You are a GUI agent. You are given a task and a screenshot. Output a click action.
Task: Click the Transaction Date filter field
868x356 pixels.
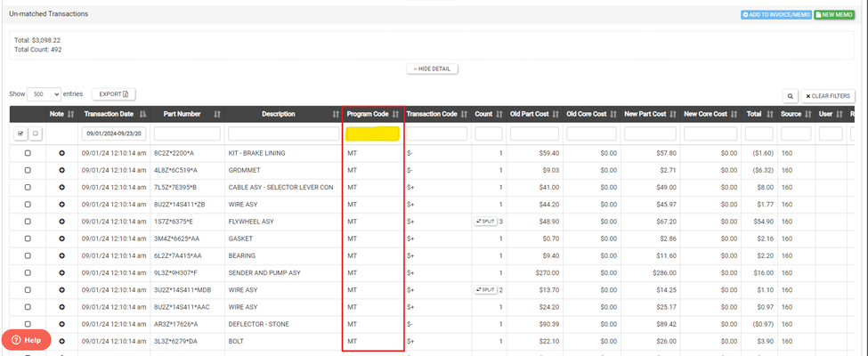click(114, 133)
